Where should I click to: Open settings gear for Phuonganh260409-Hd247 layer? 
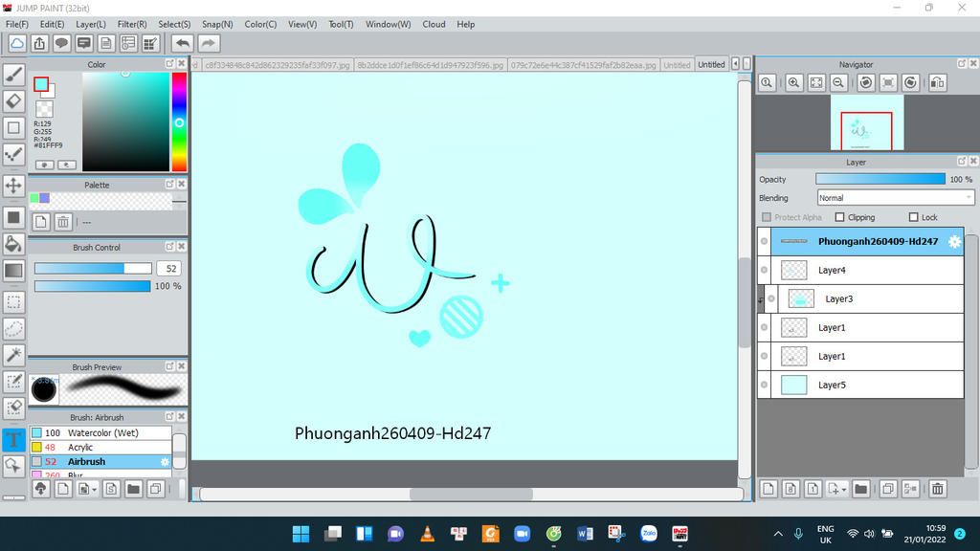pyautogui.click(x=954, y=242)
